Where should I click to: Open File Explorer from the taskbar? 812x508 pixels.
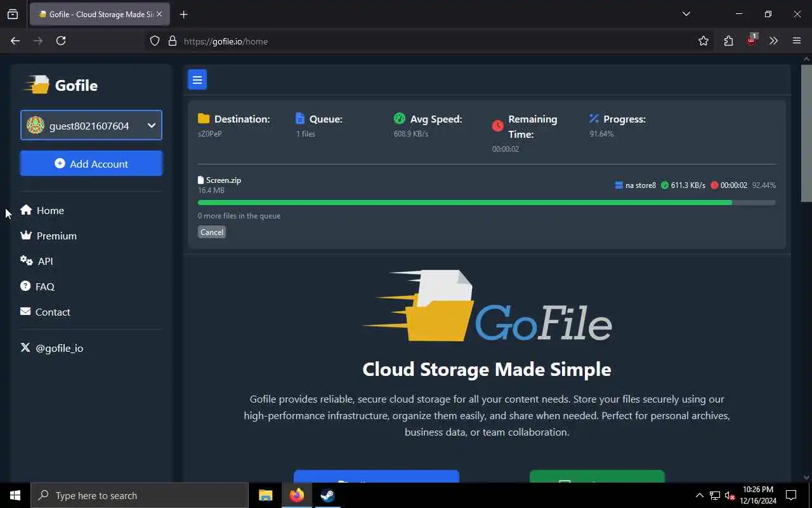[x=266, y=495]
